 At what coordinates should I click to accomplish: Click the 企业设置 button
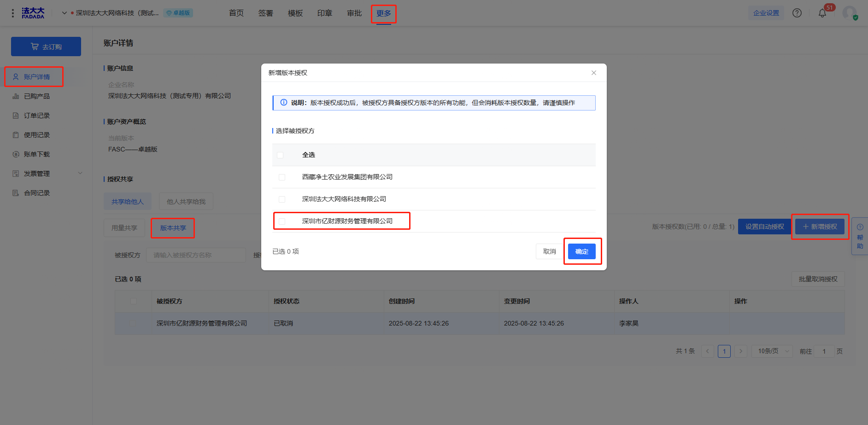766,13
